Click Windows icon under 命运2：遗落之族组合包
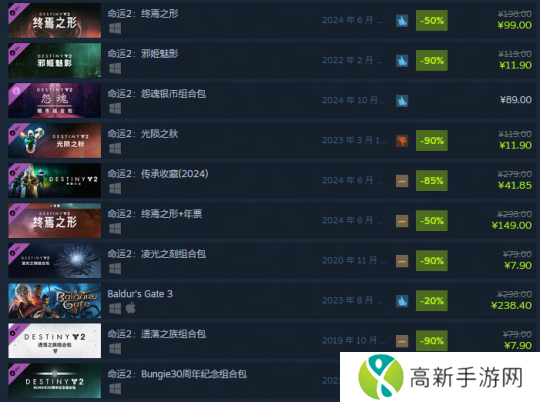540x402 pixels. click(x=115, y=349)
